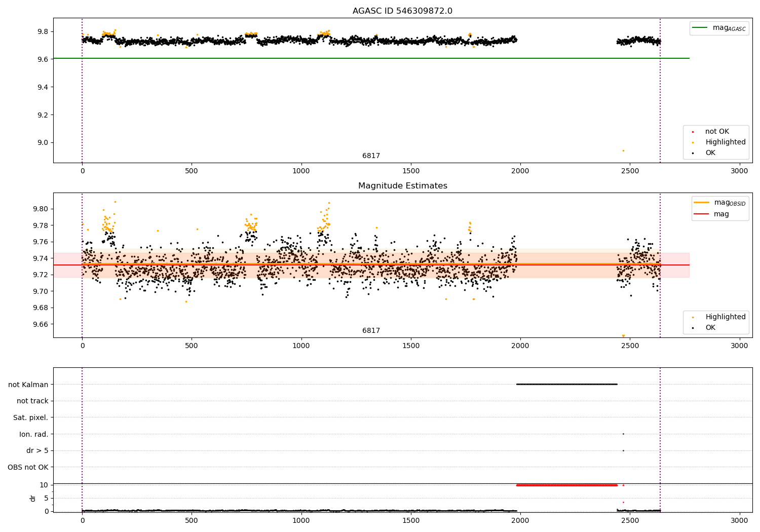
Task: Click the "9.74" y-axis tick label
Action: 40,258
